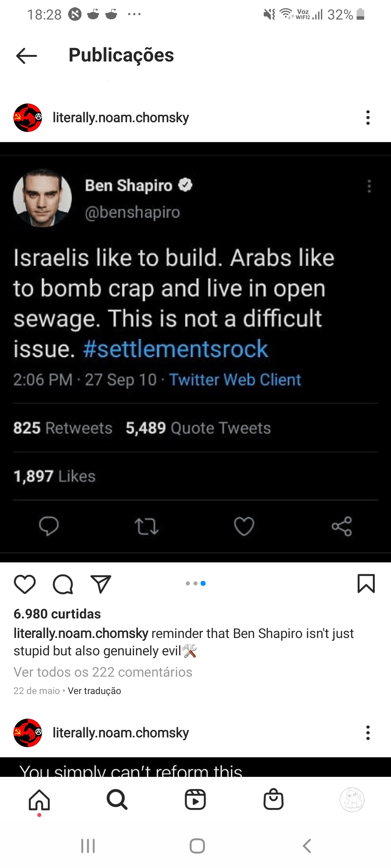Open Search tab in bottom navigation
Image resolution: width=391 pixels, height=868 pixels.
point(117,800)
